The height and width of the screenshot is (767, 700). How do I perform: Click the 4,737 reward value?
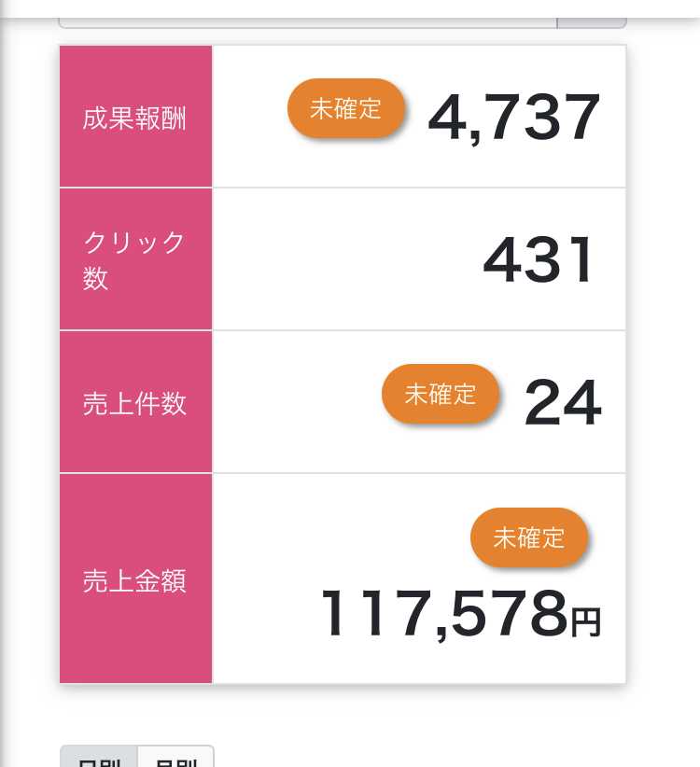point(513,118)
